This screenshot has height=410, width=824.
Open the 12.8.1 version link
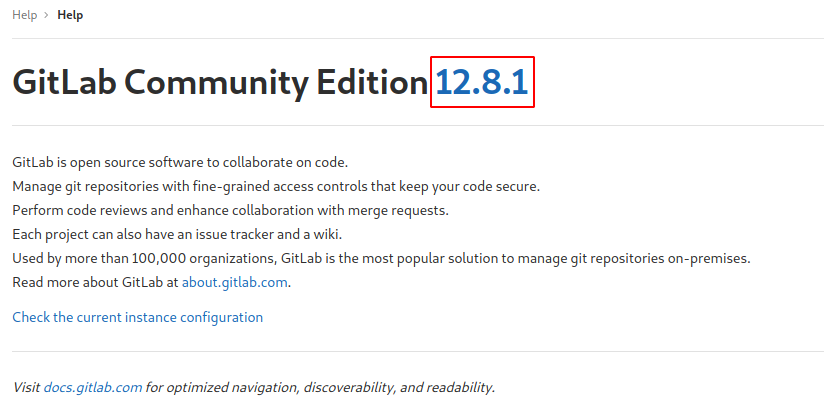(482, 83)
